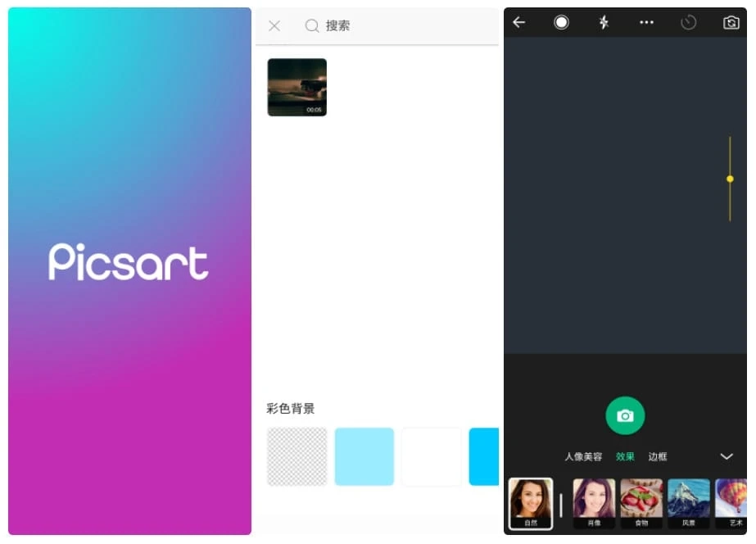Viewport: 756px width, 544px height.
Task: Pick the 风景 mountain filter
Action: [x=689, y=502]
